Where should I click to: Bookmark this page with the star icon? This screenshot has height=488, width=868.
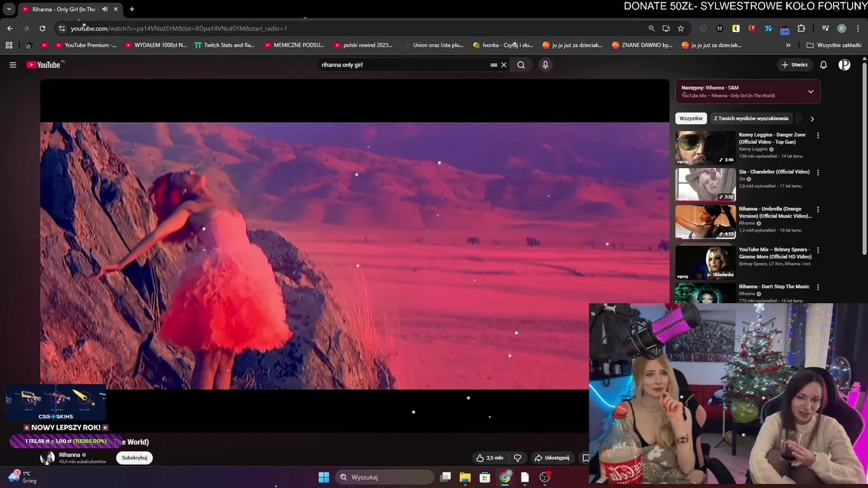pyautogui.click(x=681, y=28)
